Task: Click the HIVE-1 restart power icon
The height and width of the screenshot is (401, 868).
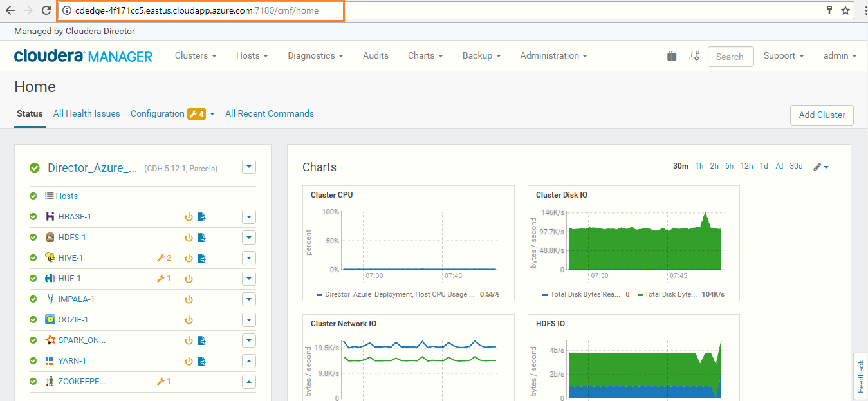Action: (x=189, y=258)
